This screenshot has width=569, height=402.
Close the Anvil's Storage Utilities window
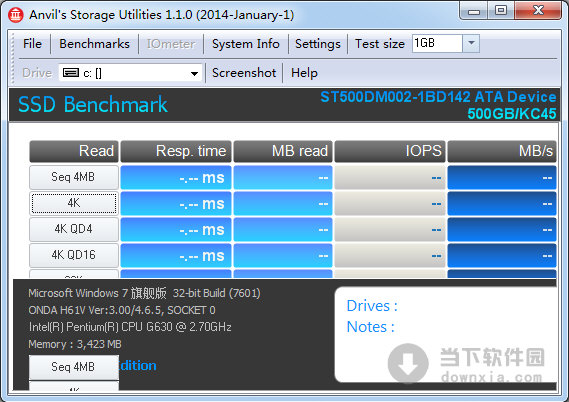tap(538, 11)
